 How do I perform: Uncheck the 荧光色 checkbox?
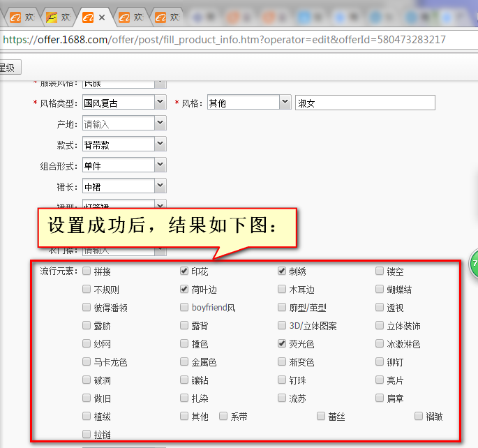point(282,343)
